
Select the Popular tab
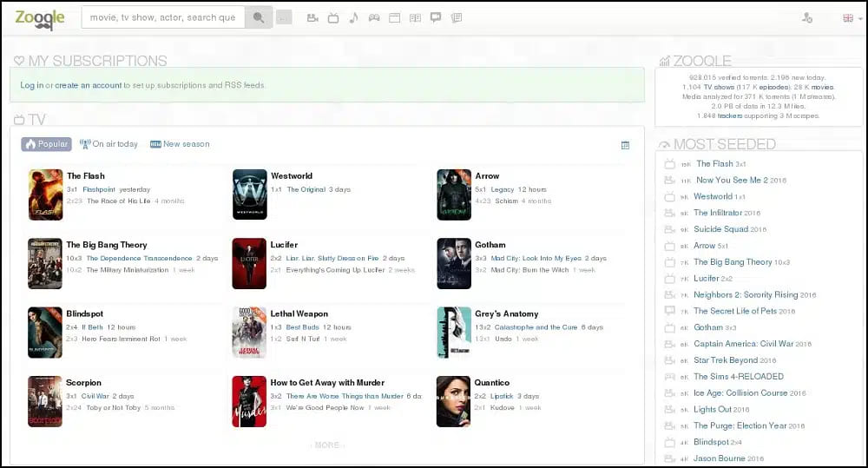tap(47, 144)
